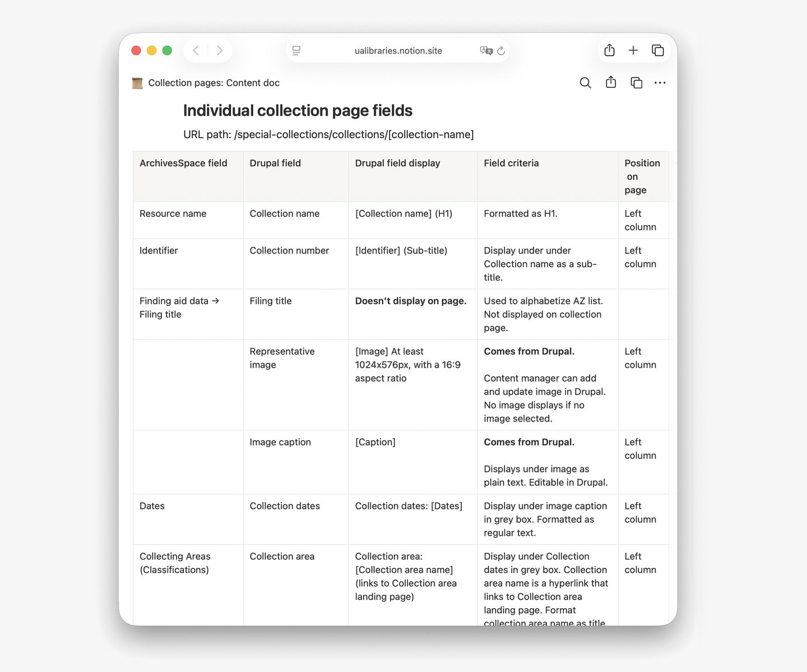This screenshot has height=672, width=807.
Task: Open the page options ellipsis menu
Action: (660, 82)
